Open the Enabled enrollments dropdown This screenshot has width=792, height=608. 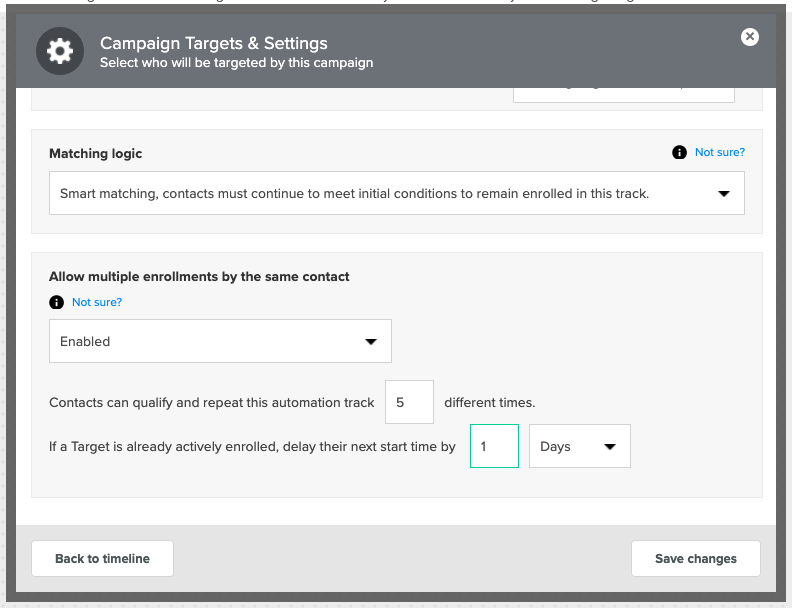point(220,341)
